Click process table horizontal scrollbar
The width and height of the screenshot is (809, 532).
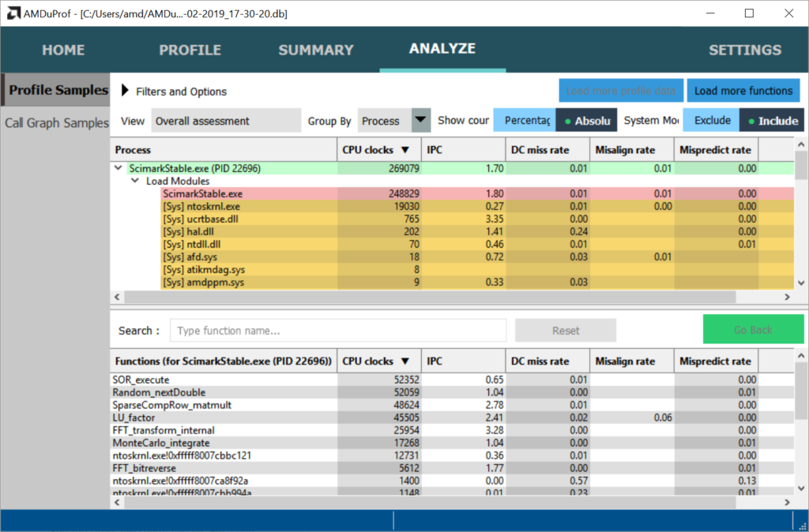point(429,297)
